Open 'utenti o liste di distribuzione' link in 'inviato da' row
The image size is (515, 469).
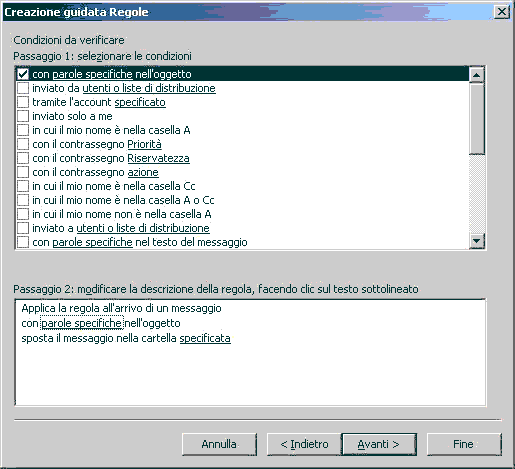coord(149,88)
